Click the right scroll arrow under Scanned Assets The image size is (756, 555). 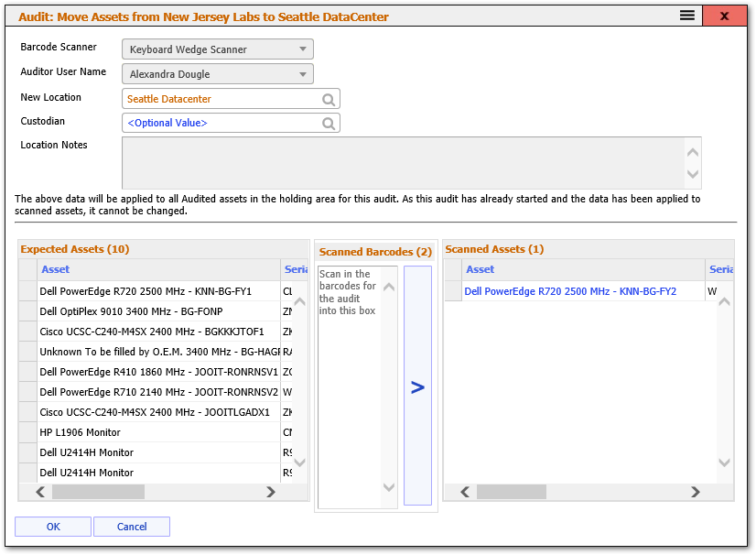pyautogui.click(x=697, y=492)
